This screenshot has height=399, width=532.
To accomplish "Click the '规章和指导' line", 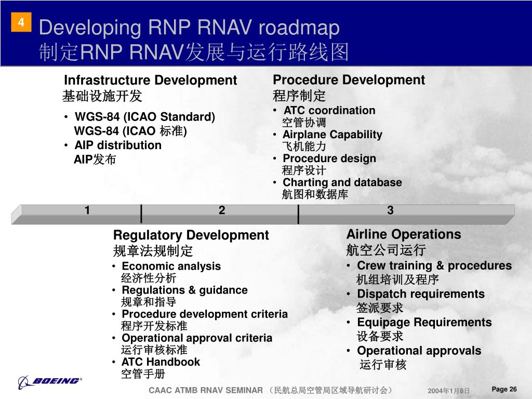I will 149,302.
